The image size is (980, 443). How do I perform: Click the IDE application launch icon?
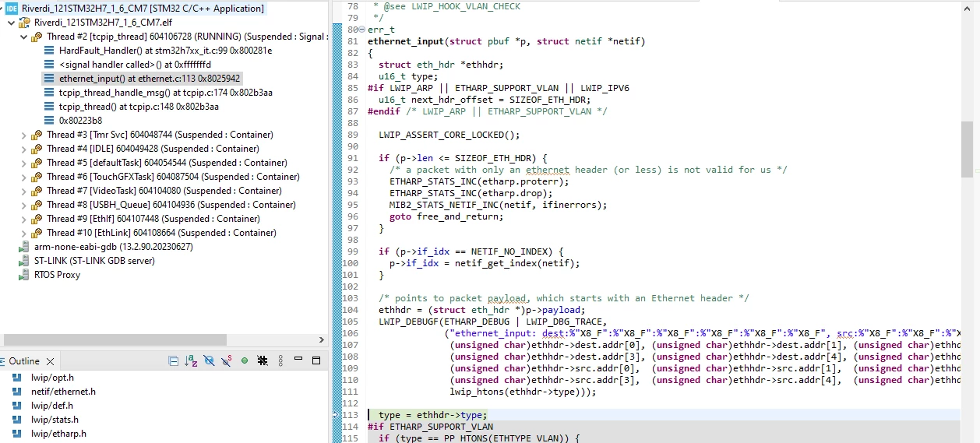[x=11, y=9]
